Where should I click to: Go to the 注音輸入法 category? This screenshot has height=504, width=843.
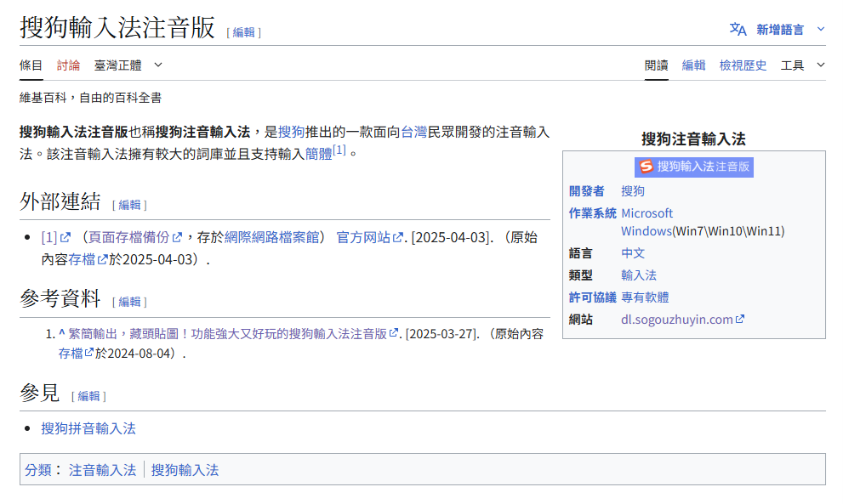click(x=102, y=469)
